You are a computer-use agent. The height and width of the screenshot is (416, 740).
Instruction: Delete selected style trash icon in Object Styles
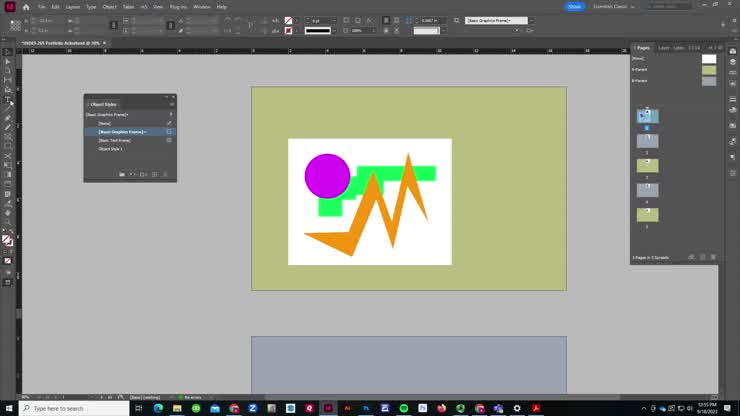[x=165, y=174]
